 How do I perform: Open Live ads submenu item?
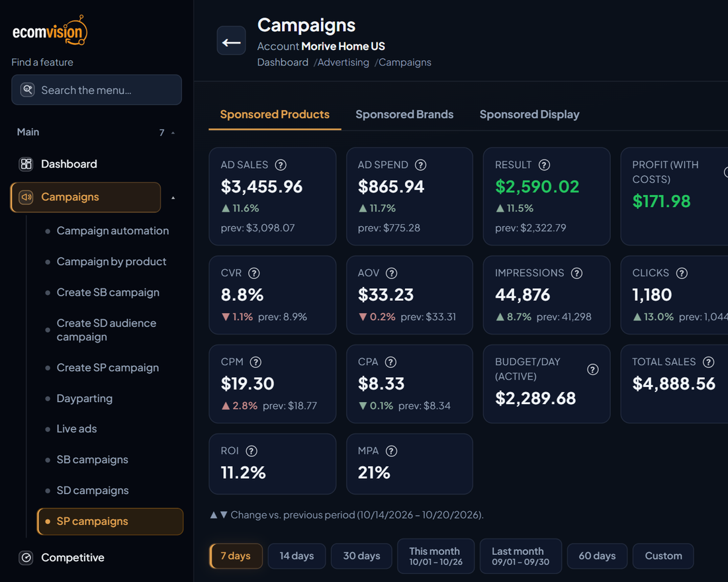pos(77,429)
